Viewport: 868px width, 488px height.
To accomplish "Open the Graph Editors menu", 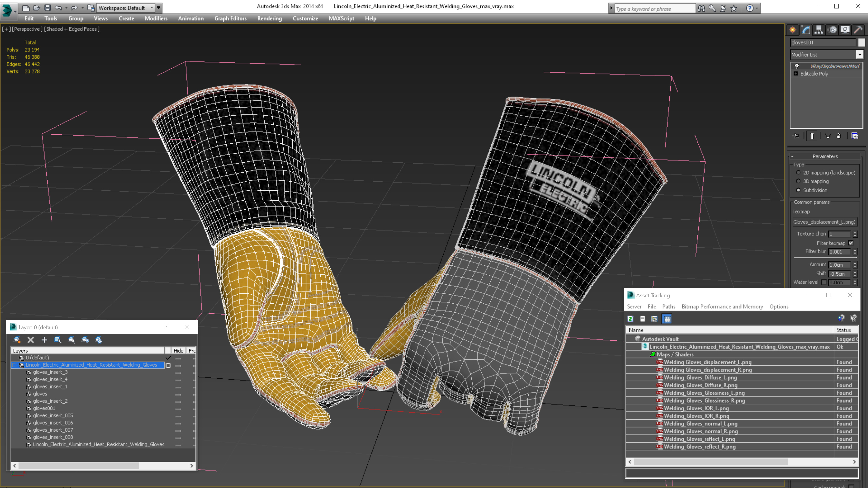I will coord(231,18).
